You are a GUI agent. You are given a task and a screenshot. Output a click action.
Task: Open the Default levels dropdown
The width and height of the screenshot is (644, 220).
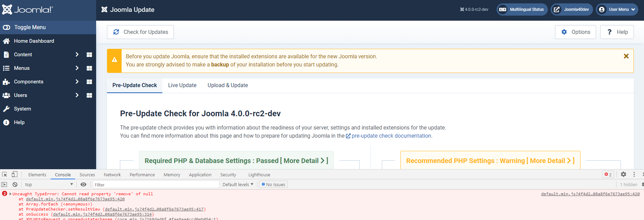pos(238,185)
